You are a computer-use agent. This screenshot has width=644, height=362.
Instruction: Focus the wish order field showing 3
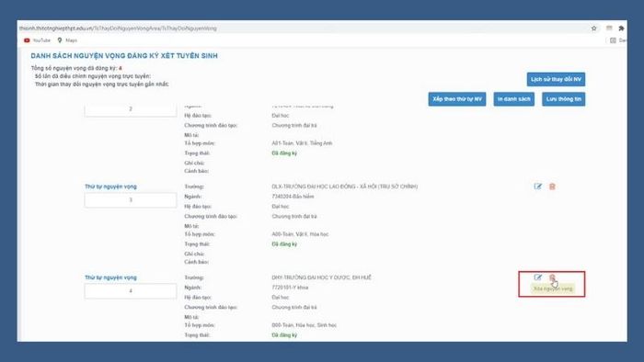tap(131, 200)
